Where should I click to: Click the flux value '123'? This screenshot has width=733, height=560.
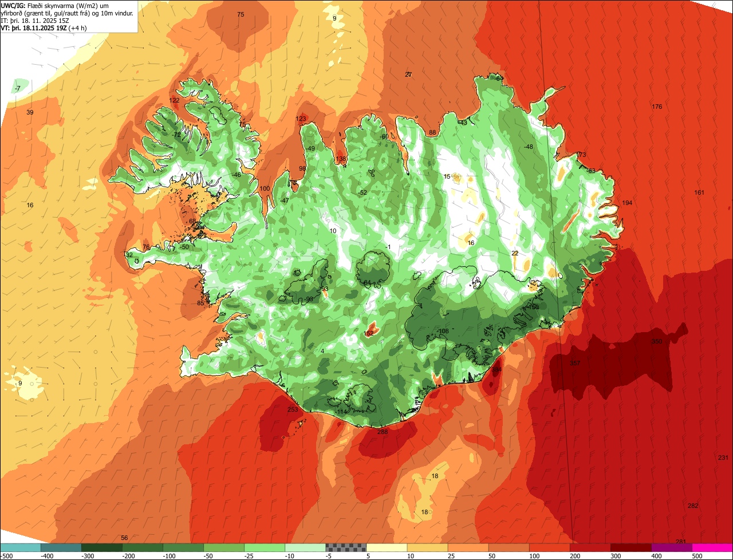[301, 119]
